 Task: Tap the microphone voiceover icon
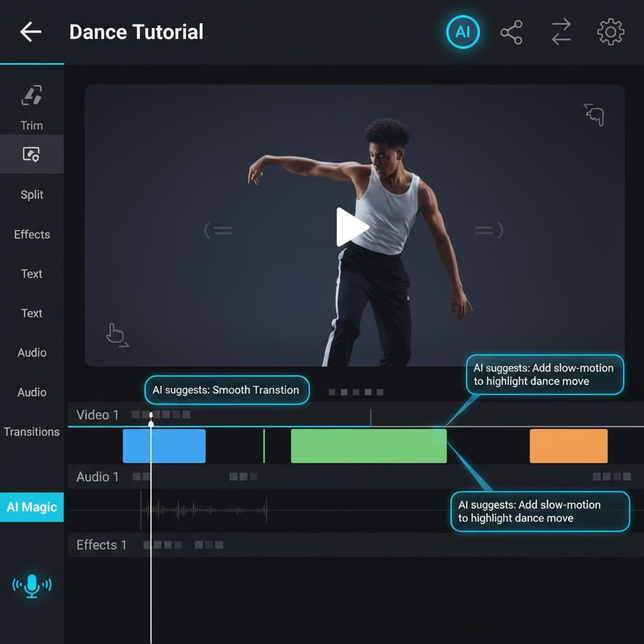31,585
